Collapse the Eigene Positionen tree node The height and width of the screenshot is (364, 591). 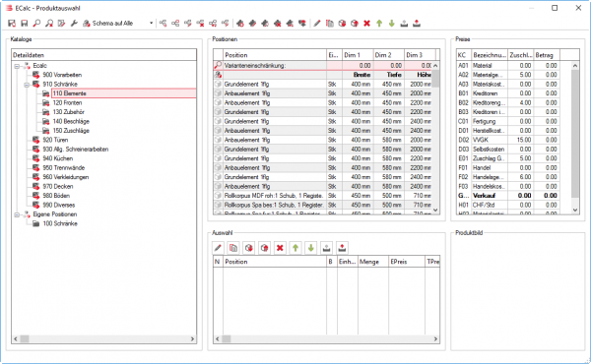(x=17, y=214)
